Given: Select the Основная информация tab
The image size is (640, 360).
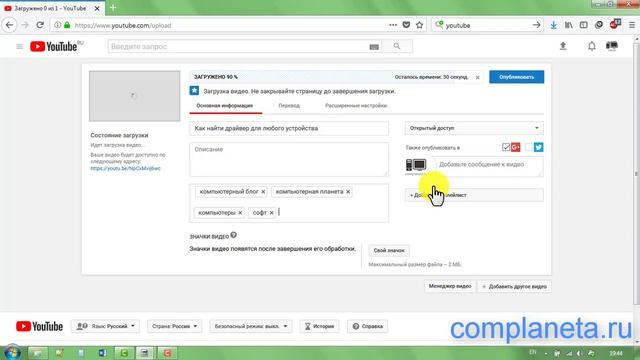Looking at the screenshot, I should (225, 106).
